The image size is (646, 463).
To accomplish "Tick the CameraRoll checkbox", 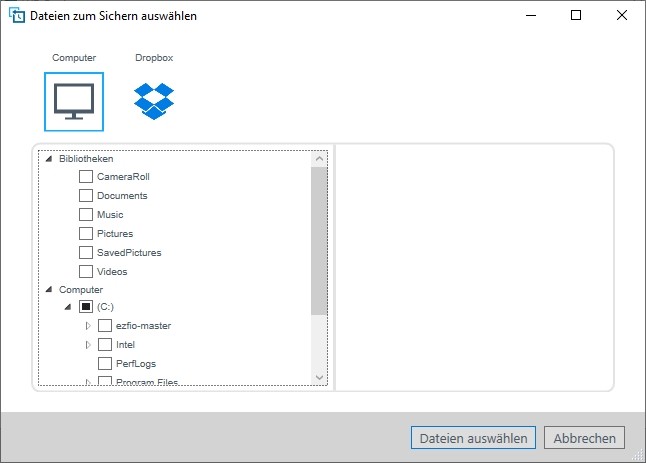I will pos(86,177).
